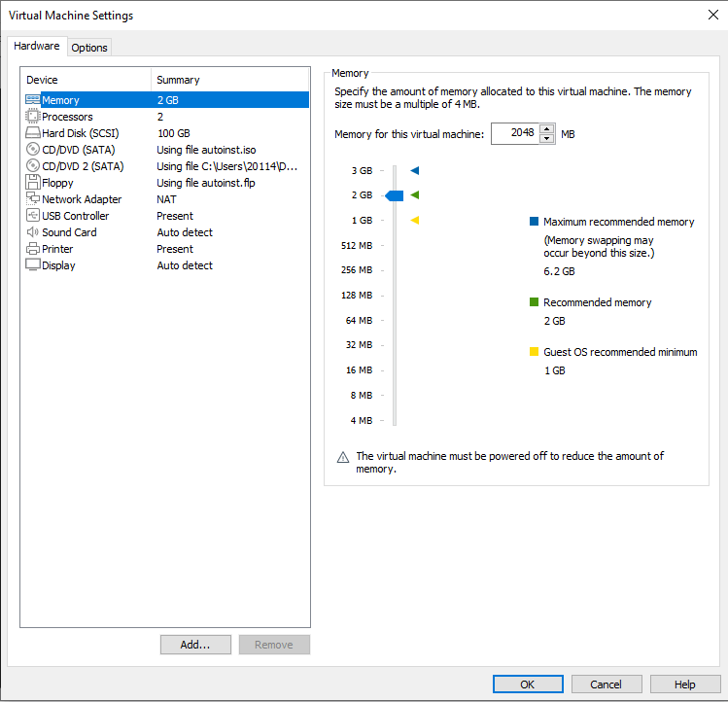Click the green Recommended memory swatch
The image size is (728, 702).
(534, 302)
